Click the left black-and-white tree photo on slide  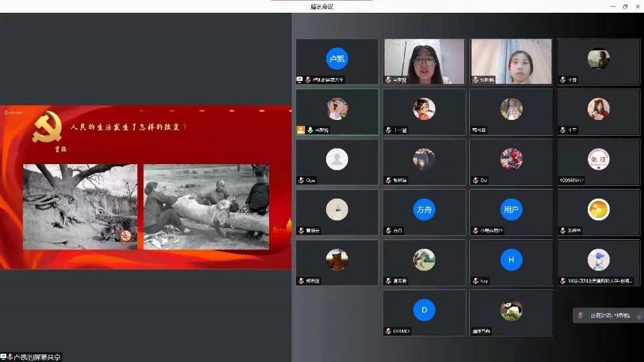(x=80, y=206)
